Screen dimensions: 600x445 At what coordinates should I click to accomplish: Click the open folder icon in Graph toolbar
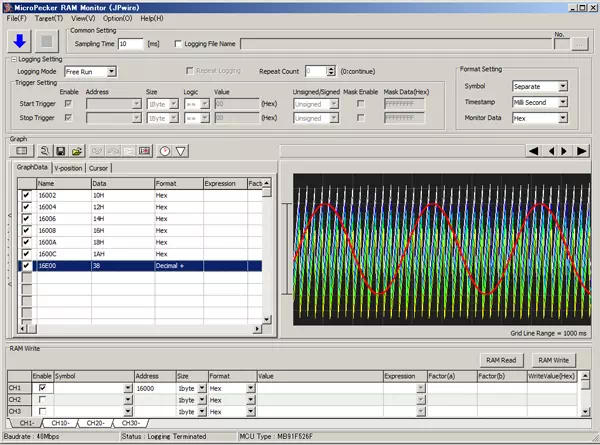coord(76,150)
